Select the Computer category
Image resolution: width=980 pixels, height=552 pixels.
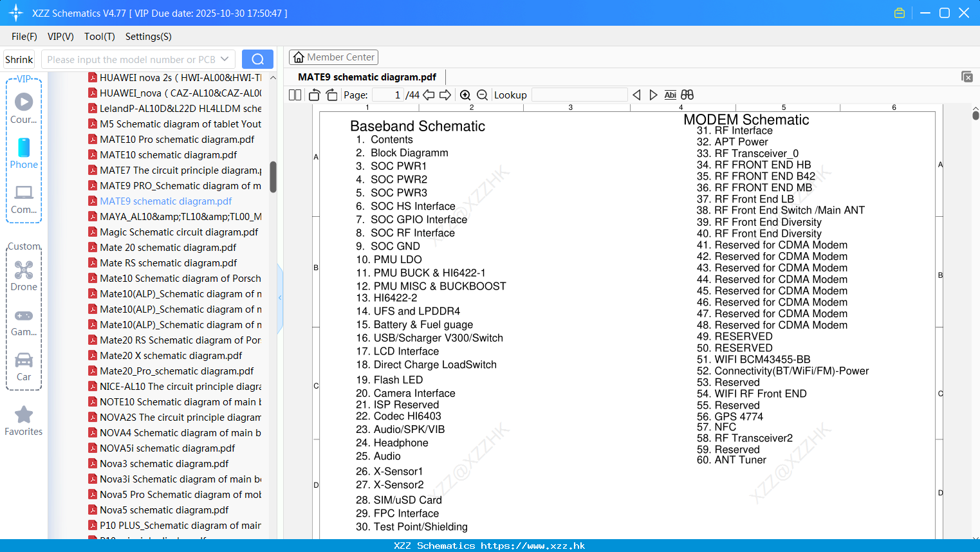click(24, 199)
